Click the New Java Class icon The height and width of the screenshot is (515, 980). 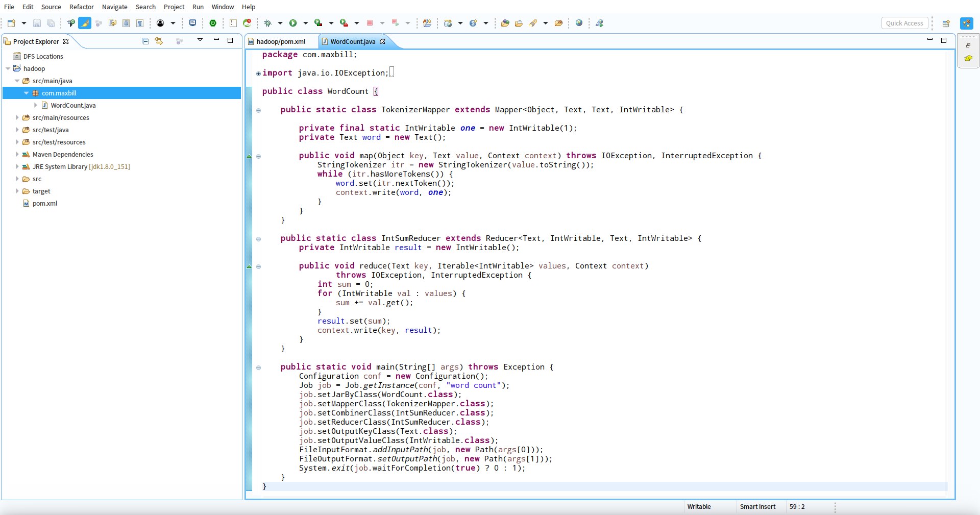pos(473,23)
